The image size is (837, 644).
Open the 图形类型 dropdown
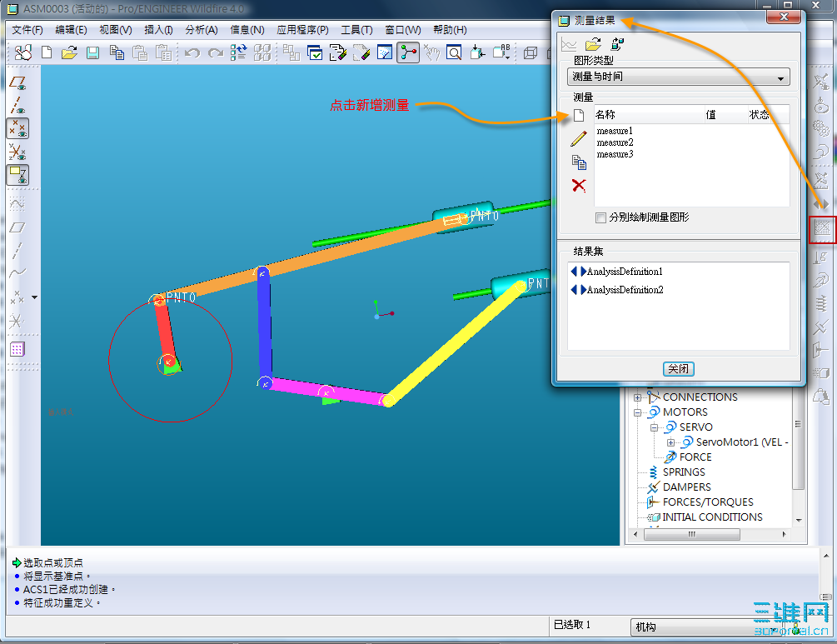click(678, 77)
